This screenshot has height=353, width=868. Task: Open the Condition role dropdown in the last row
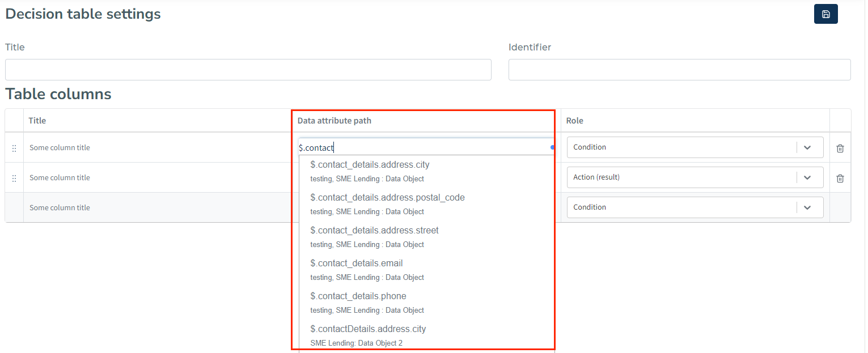coord(695,207)
